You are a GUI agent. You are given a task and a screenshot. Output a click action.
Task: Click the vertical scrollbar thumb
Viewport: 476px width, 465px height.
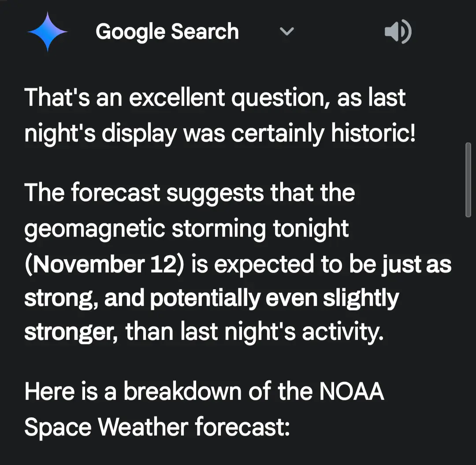coord(468,179)
